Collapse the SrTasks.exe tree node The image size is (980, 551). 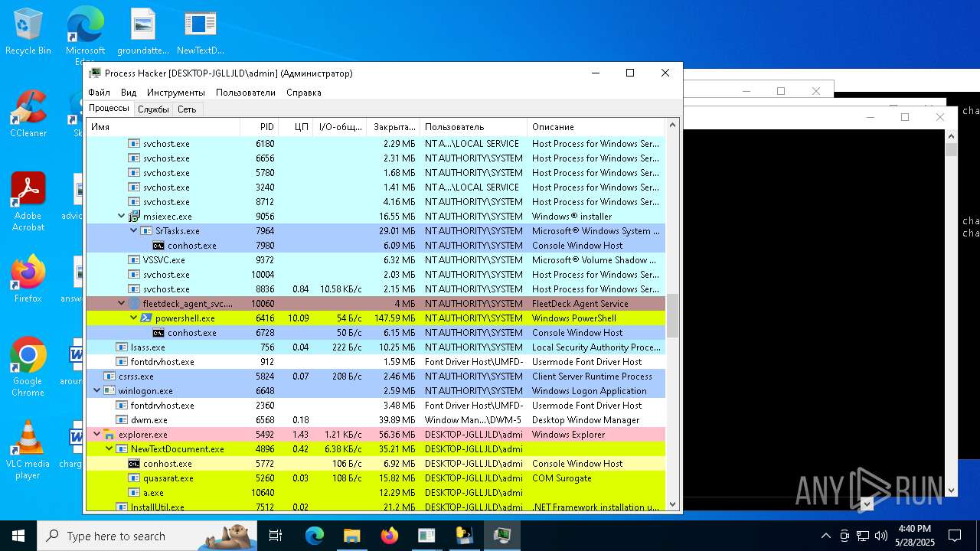[x=133, y=231]
